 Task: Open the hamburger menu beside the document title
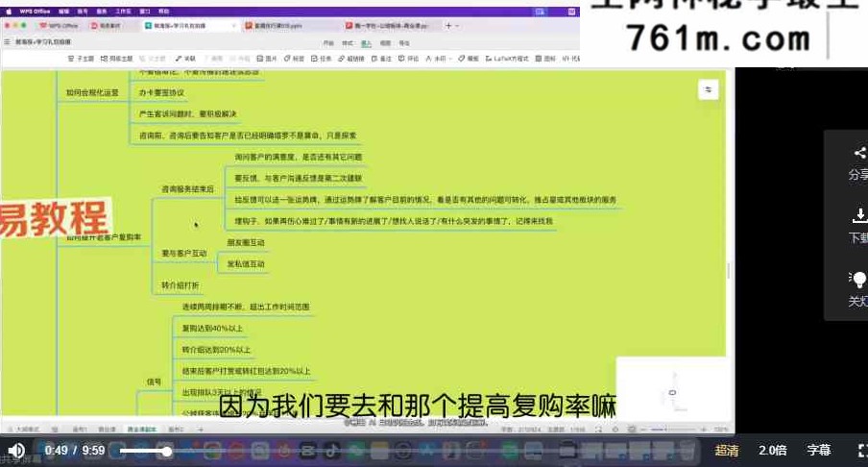[7, 42]
